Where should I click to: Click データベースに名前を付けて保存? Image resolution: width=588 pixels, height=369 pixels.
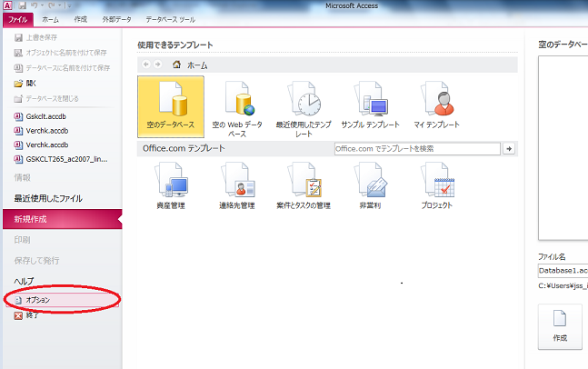point(62,68)
